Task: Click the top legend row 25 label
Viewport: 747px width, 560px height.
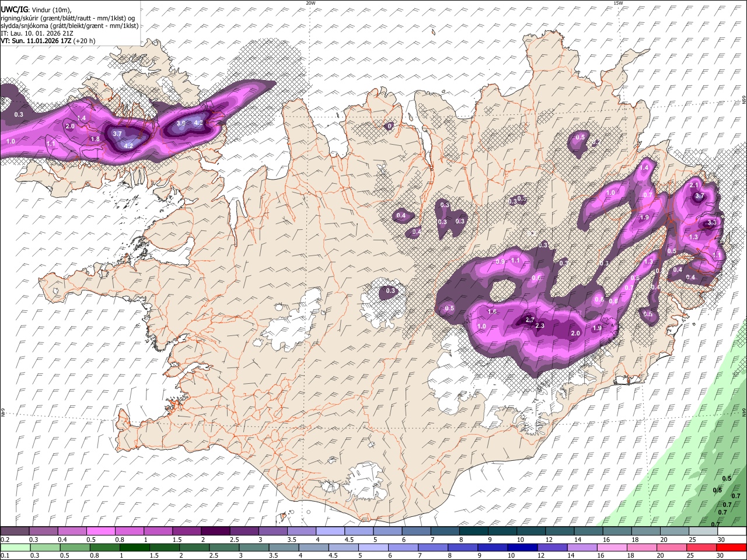Action: tap(692, 540)
